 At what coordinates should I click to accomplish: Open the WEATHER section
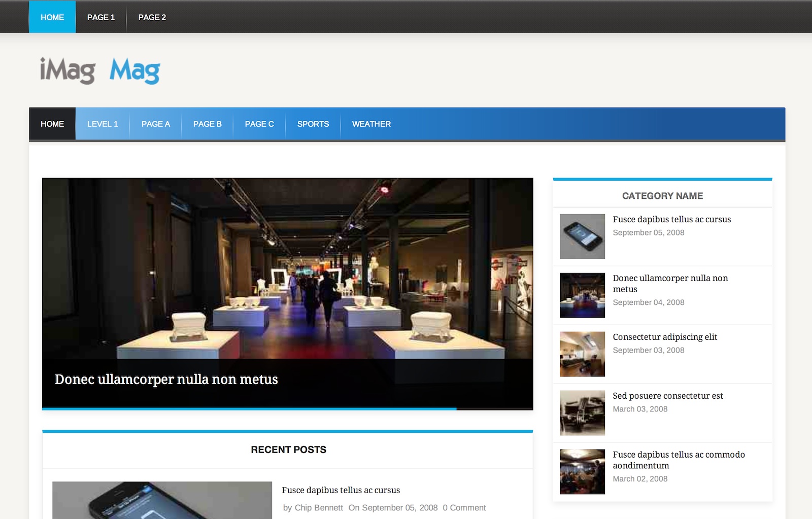tap(371, 124)
